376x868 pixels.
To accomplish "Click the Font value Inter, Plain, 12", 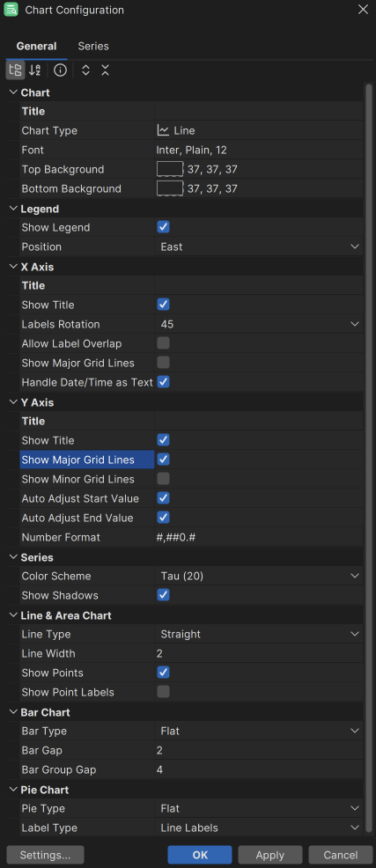I will pos(192,150).
